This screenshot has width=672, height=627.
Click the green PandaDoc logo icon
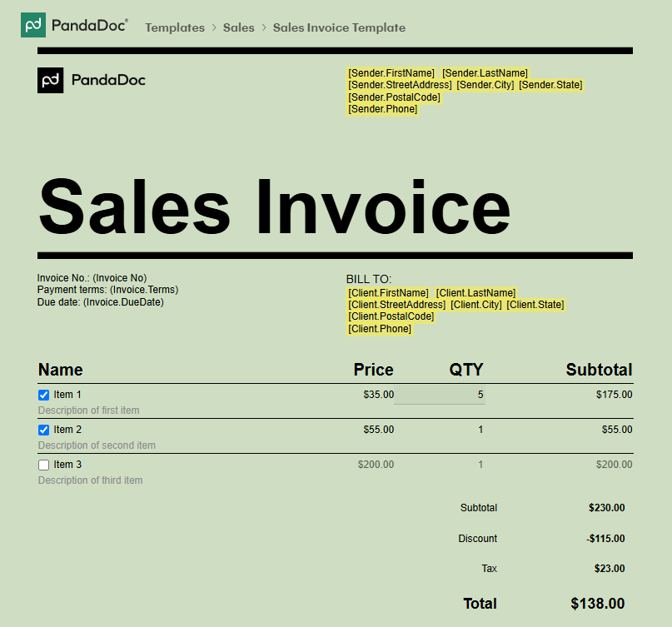33,25
